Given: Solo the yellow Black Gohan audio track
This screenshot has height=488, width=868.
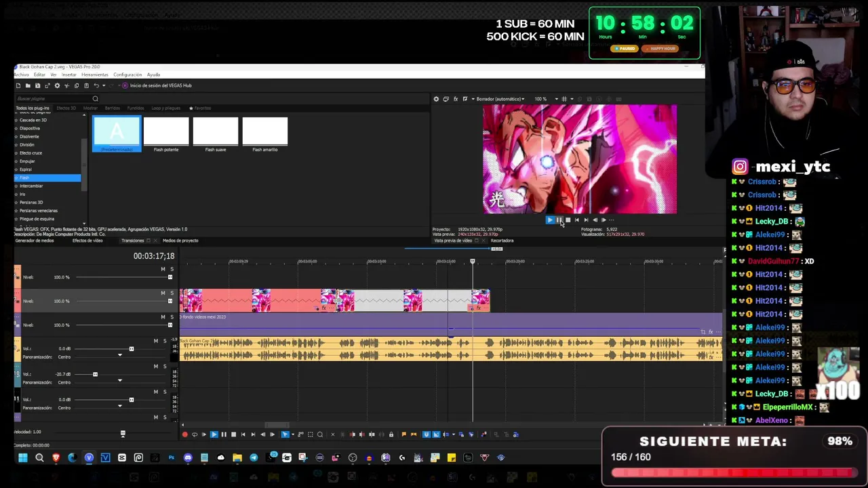Looking at the screenshot, I should click(164, 341).
